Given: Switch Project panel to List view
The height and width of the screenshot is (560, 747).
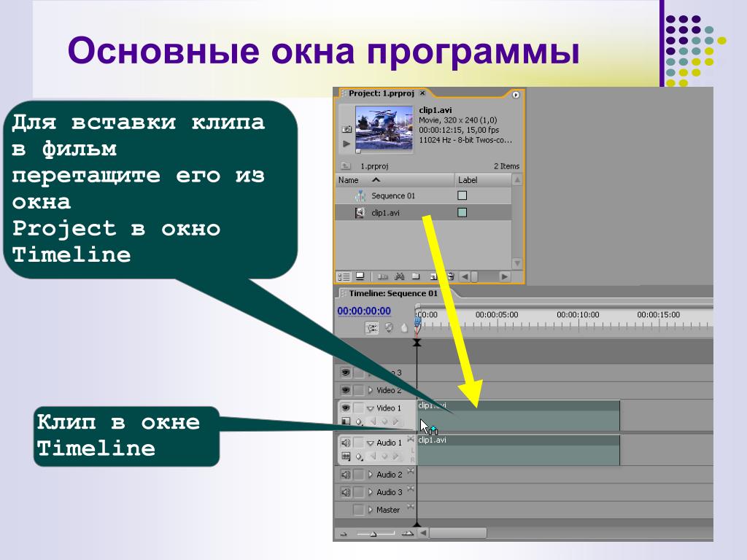Looking at the screenshot, I should pos(344,276).
